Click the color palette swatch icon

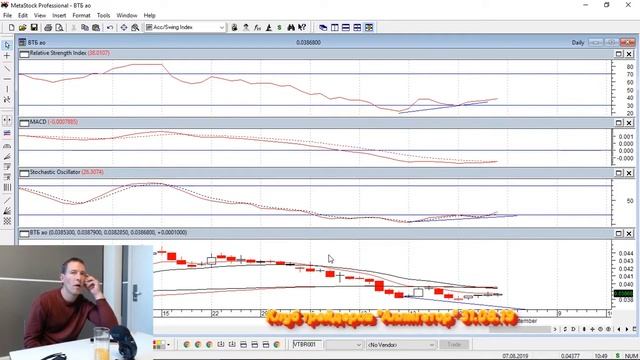coord(159,345)
